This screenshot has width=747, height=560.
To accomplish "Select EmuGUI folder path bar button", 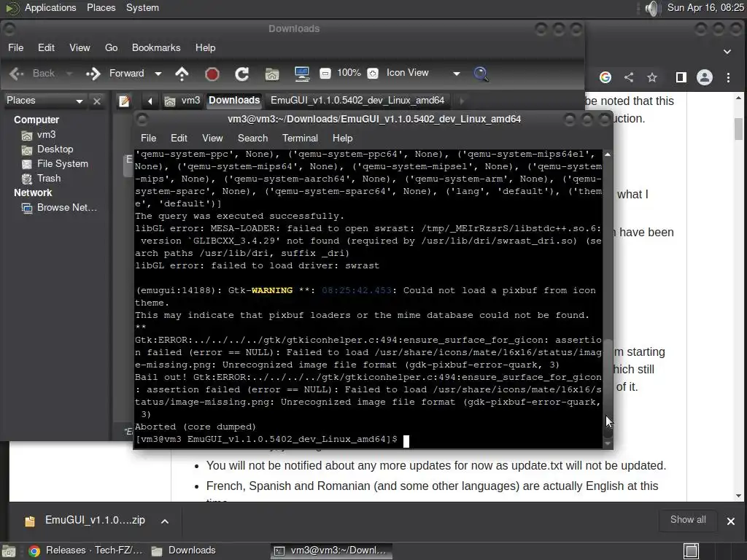I will [x=357, y=101].
